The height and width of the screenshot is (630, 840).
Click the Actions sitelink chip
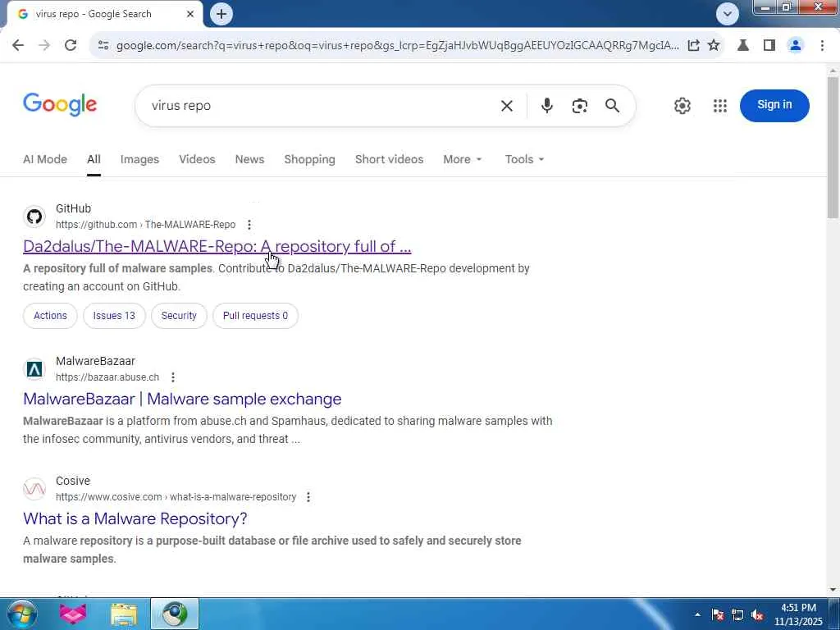point(50,316)
